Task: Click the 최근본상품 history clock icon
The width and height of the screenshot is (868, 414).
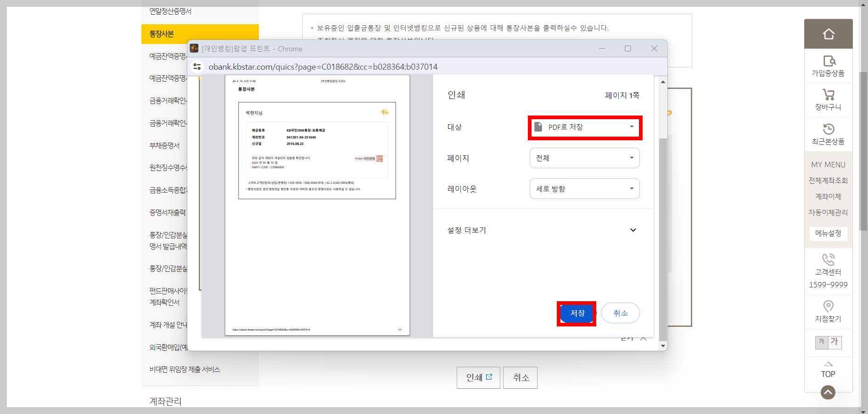Action: coord(828,129)
